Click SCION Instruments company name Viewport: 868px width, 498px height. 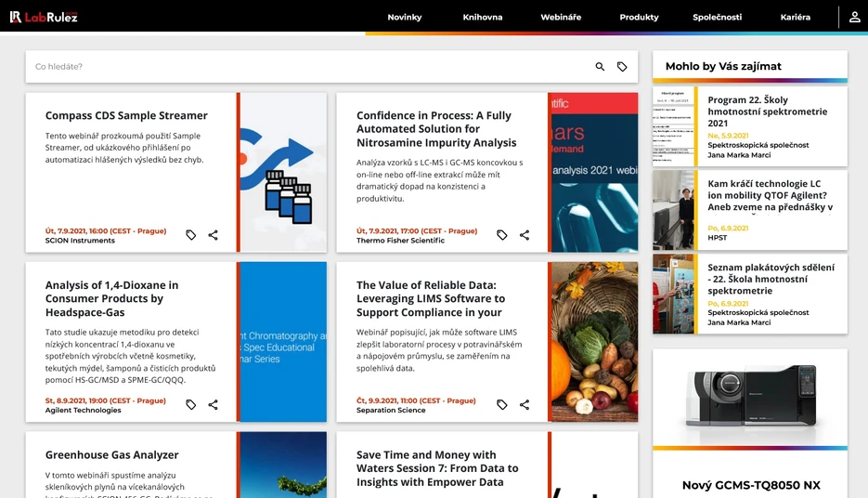80,241
